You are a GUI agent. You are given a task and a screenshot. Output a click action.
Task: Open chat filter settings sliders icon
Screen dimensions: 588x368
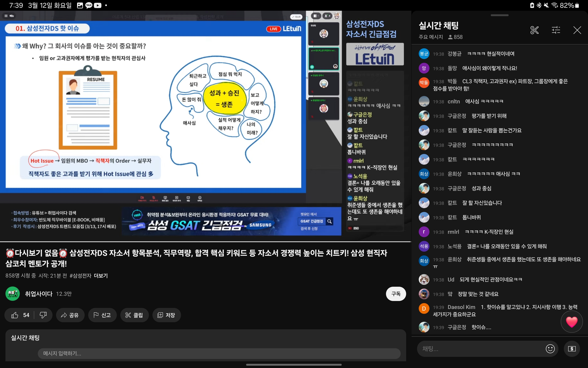(x=556, y=30)
